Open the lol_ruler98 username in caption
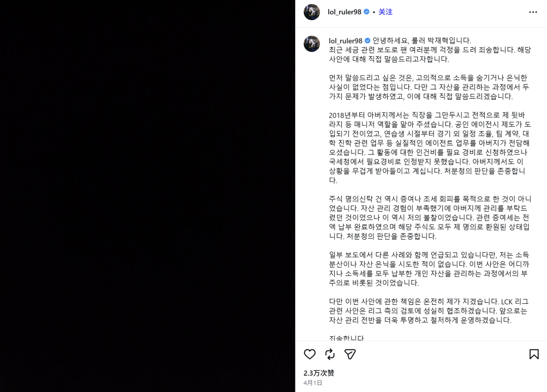 345,41
